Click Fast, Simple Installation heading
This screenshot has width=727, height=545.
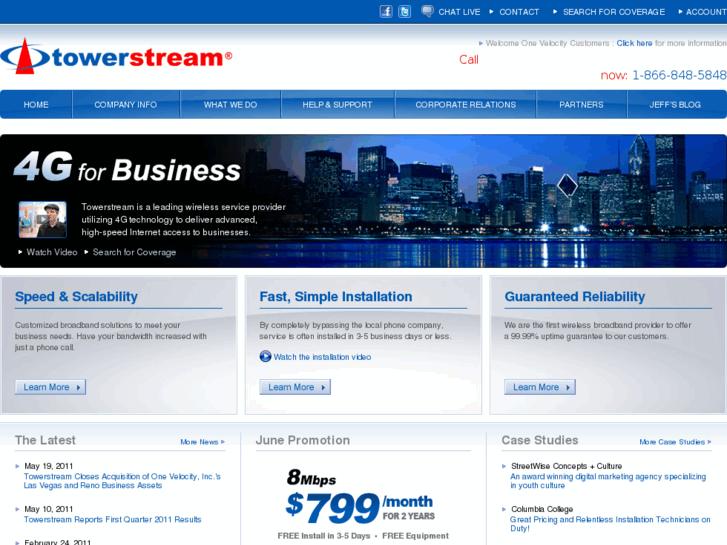pyautogui.click(x=336, y=296)
